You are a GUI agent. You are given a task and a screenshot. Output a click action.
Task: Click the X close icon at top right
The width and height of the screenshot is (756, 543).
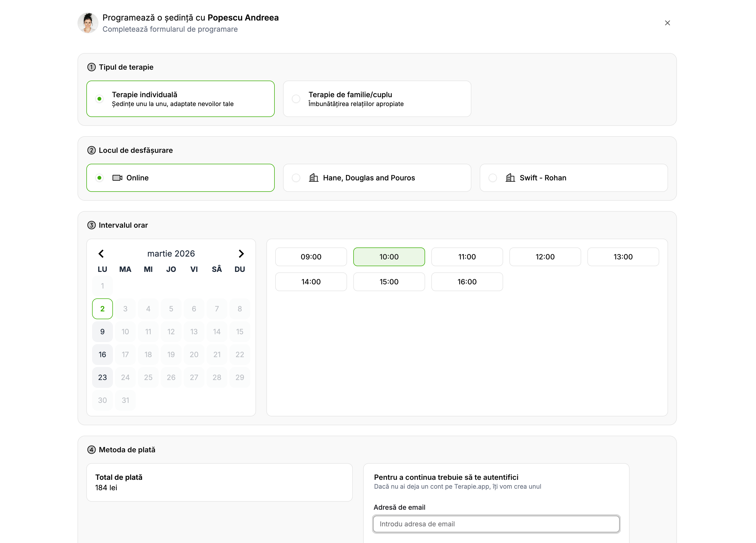pos(667,23)
